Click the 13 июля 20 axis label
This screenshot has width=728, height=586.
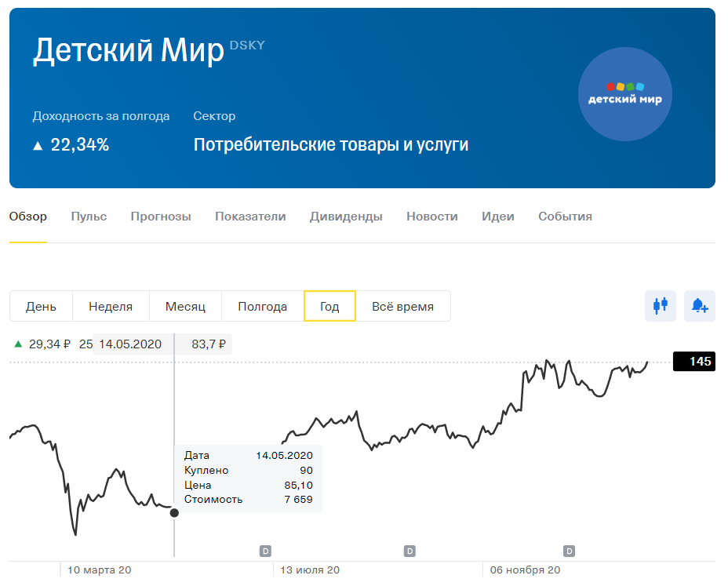pyautogui.click(x=310, y=570)
